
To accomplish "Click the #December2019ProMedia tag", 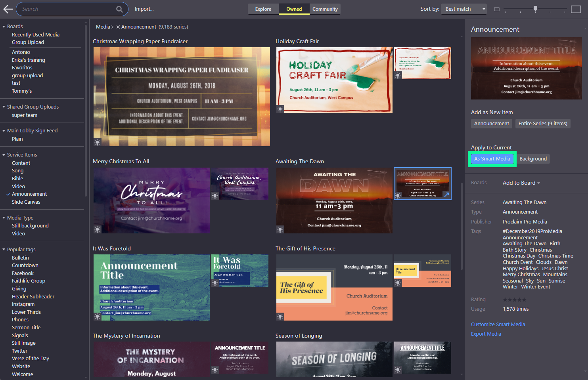I will [532, 231].
